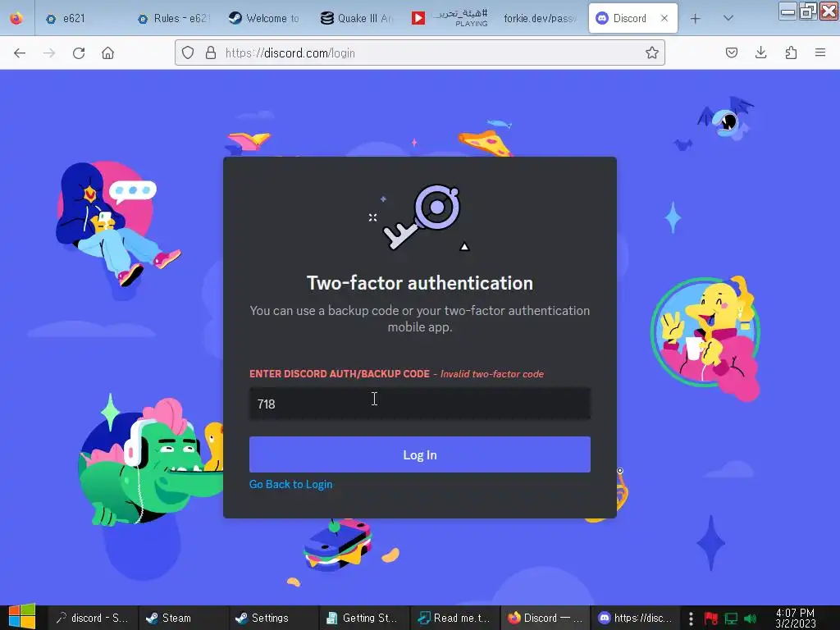The image size is (840, 630).
Task: Reload the current page
Action: pyautogui.click(x=79, y=53)
